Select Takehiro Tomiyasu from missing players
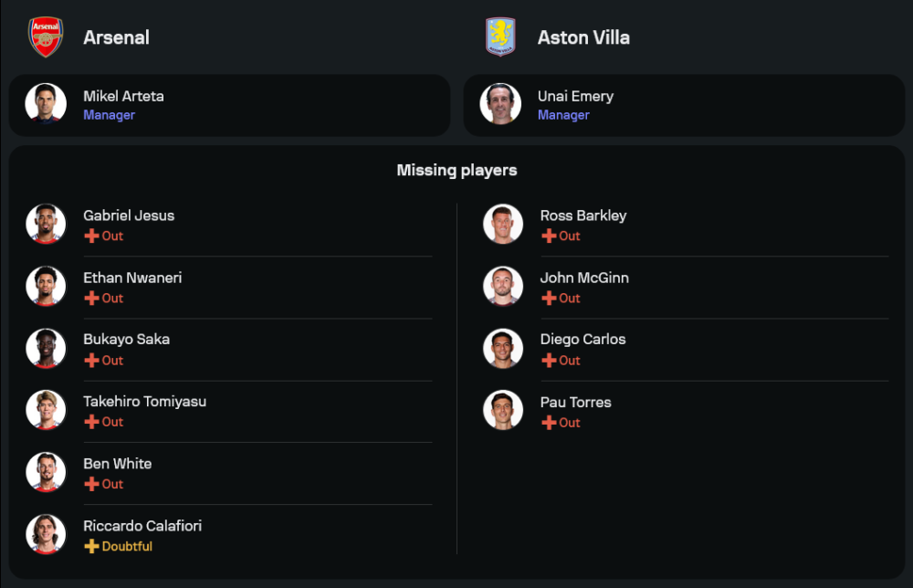Image resolution: width=913 pixels, height=588 pixels. [144, 402]
